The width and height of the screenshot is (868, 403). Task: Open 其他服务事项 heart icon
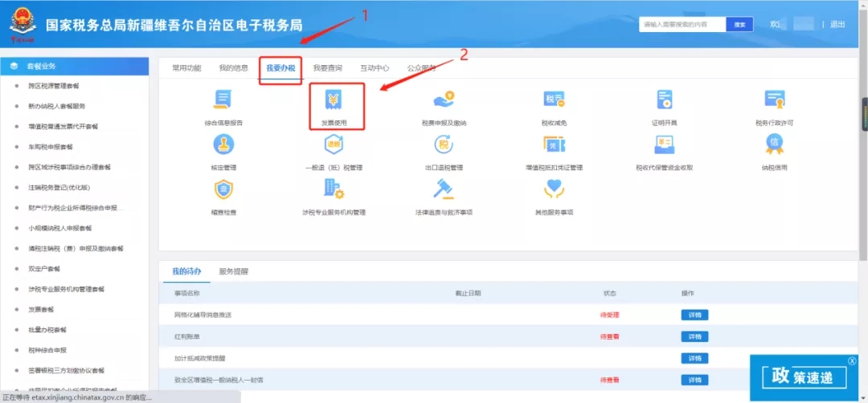tap(554, 190)
